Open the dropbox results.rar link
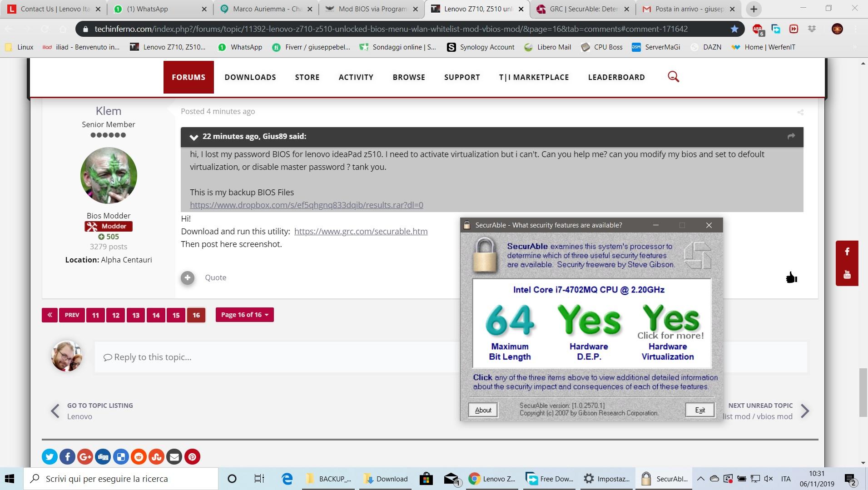This screenshot has height=490, width=868. click(307, 205)
